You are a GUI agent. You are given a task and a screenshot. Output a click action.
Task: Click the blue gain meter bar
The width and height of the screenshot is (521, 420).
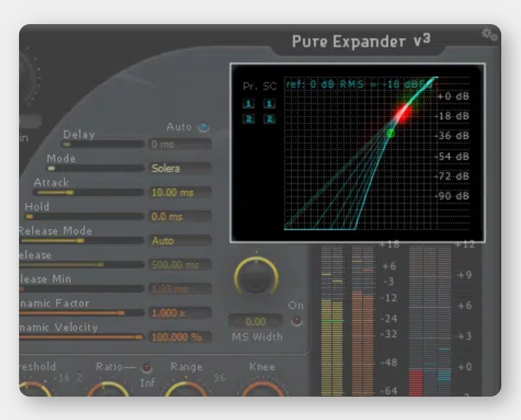tap(444, 376)
